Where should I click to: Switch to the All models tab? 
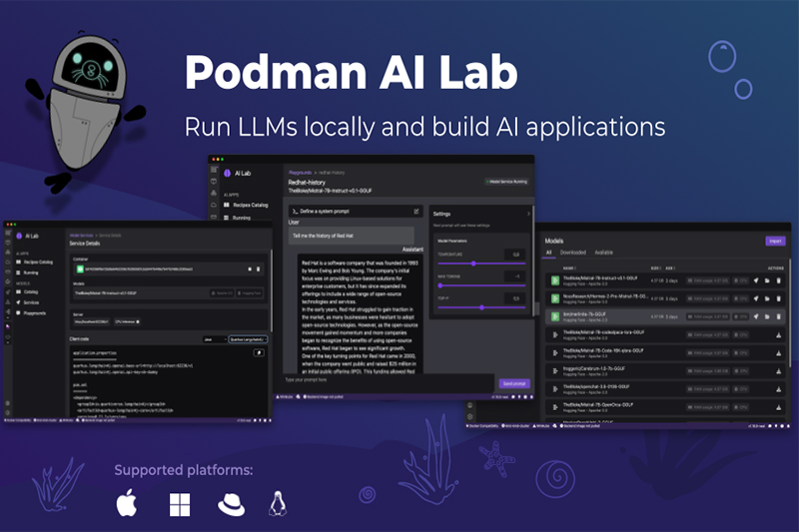coord(548,253)
